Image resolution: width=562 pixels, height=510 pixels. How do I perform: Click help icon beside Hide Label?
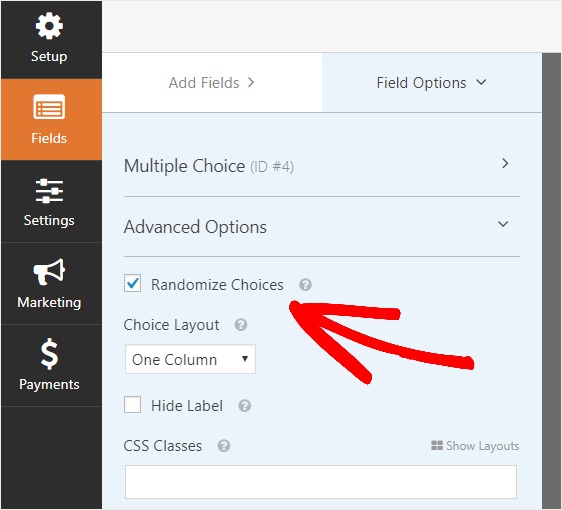(x=245, y=406)
